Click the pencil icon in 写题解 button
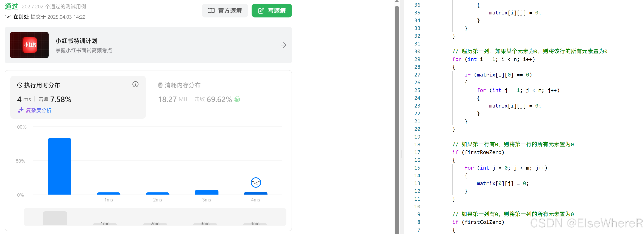 point(261,11)
